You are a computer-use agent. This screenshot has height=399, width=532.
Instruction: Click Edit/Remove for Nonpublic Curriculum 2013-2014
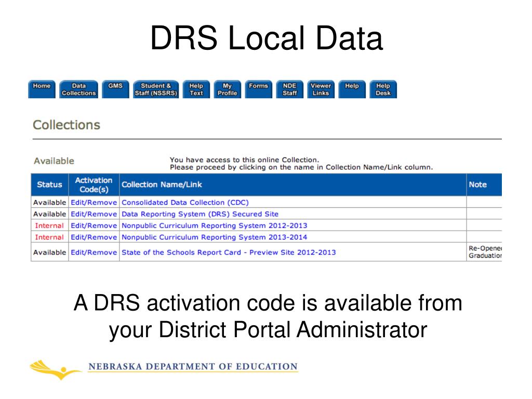coord(94,237)
